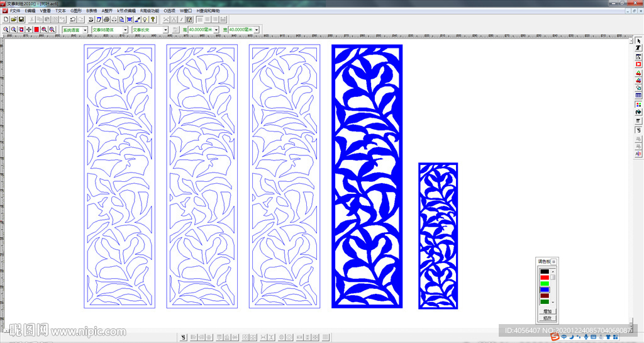Click the palette scrollbar down arrow
This screenshot has width=644, height=343.
[x=553, y=302]
